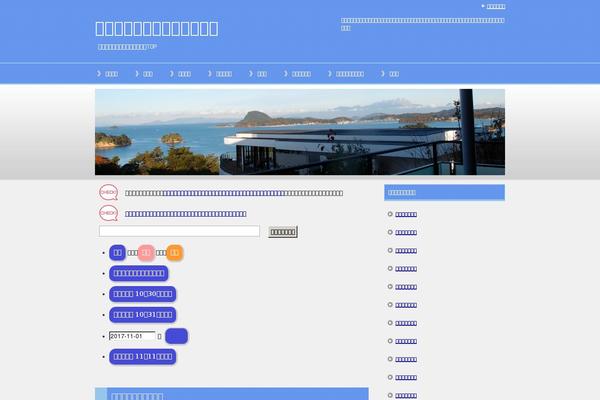Open the link beside second CHECK icon
This screenshot has width=600, height=400.
(x=186, y=214)
